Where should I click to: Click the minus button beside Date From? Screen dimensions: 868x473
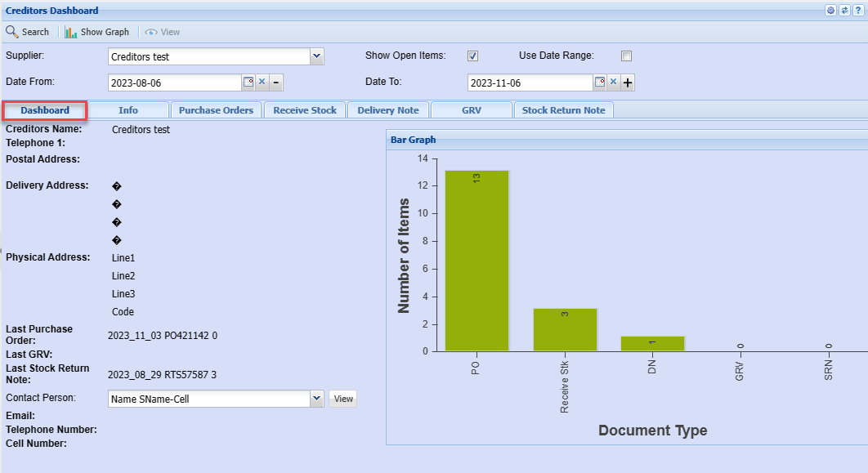[x=276, y=83]
